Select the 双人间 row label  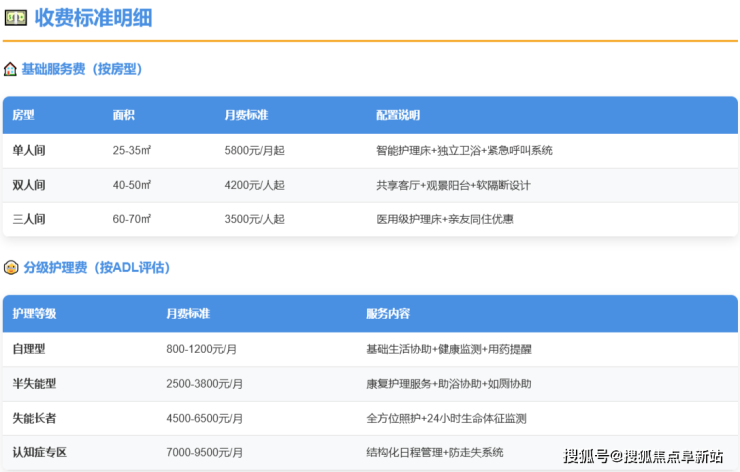(x=29, y=185)
